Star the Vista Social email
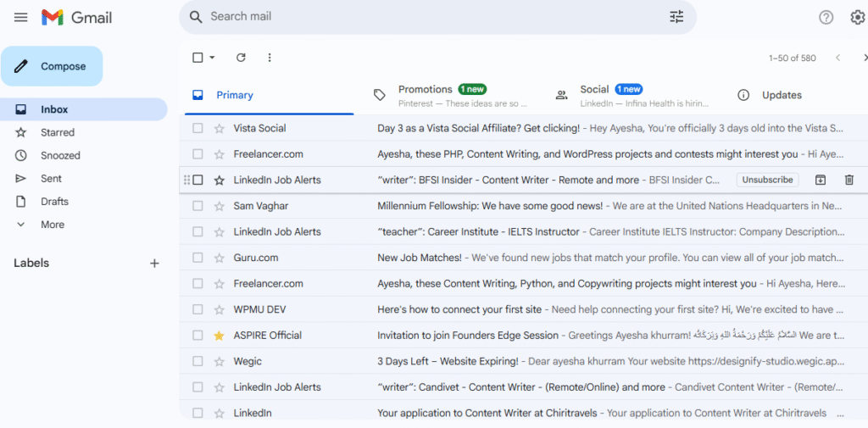This screenshot has width=868, height=428. (x=220, y=129)
